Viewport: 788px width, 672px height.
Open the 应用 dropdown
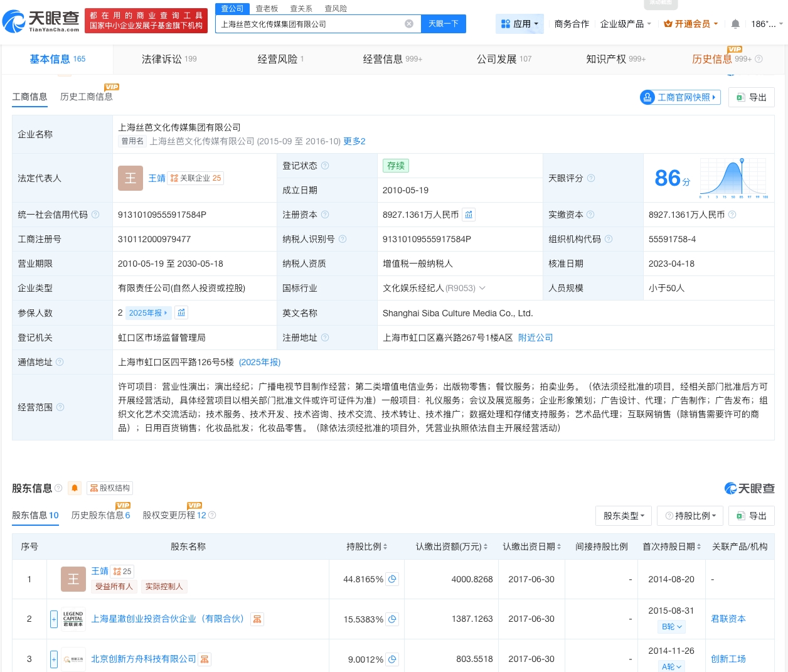pos(519,24)
